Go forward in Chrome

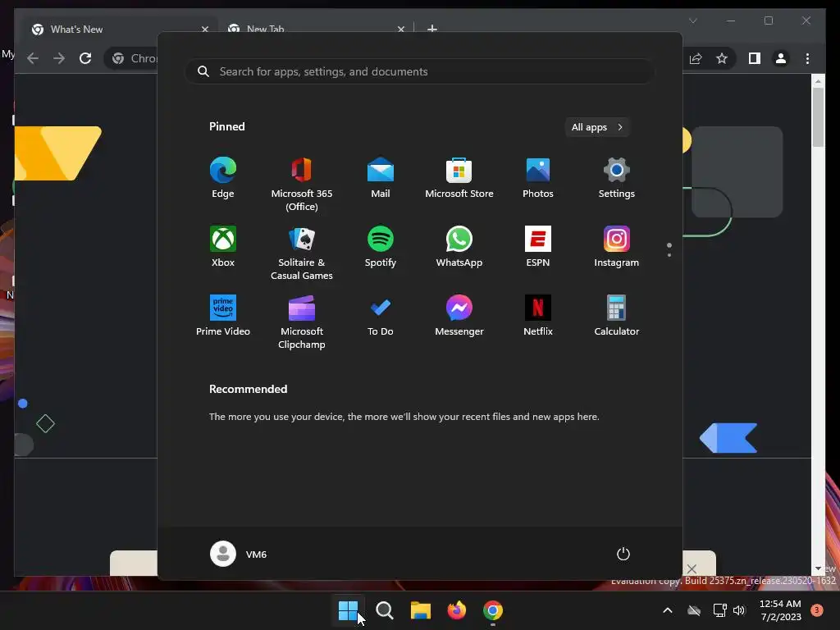coord(59,58)
